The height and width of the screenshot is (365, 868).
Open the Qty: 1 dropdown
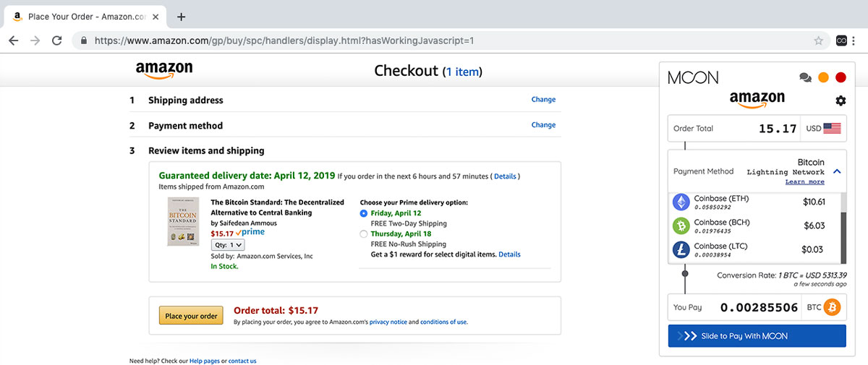tap(228, 245)
